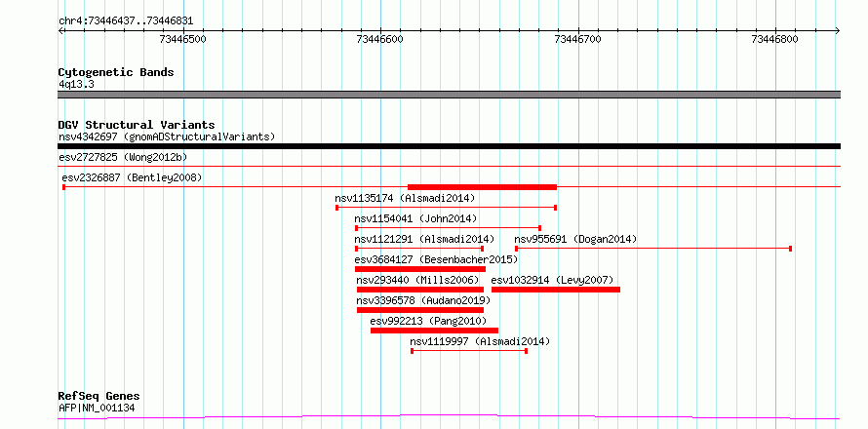Click the nsv4342697 gnomAD variant label
Screen dimensions: 868x429
click(167, 136)
